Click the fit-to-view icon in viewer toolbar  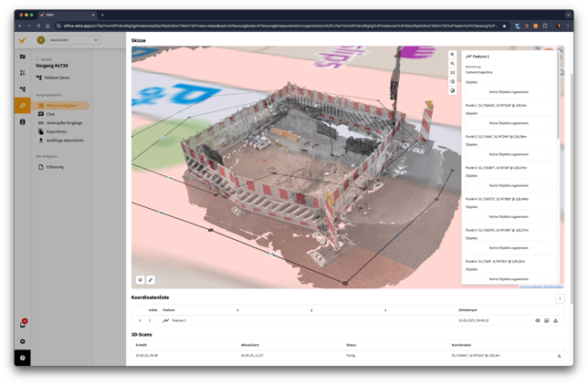452,73
